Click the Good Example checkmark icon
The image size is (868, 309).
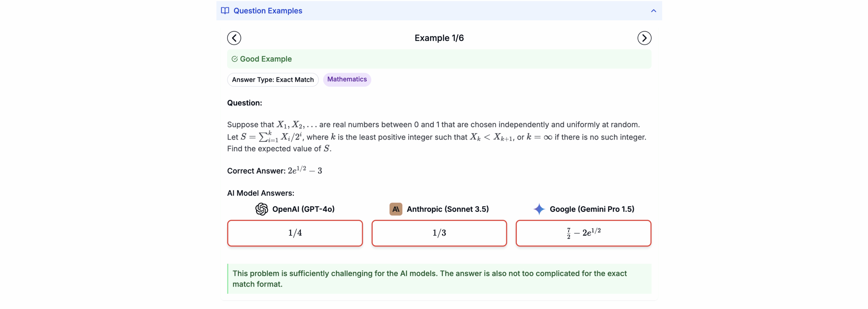234,59
